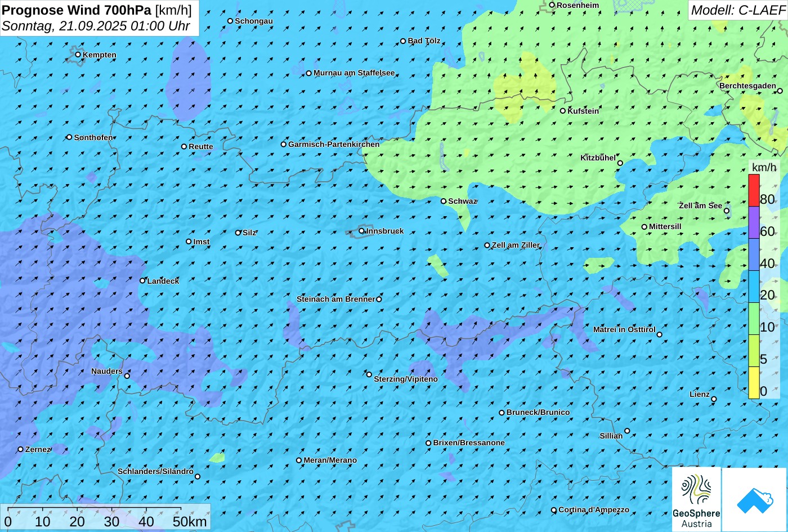Click the km/h legend heading
This screenshot has height=532, width=788.
coord(764,167)
